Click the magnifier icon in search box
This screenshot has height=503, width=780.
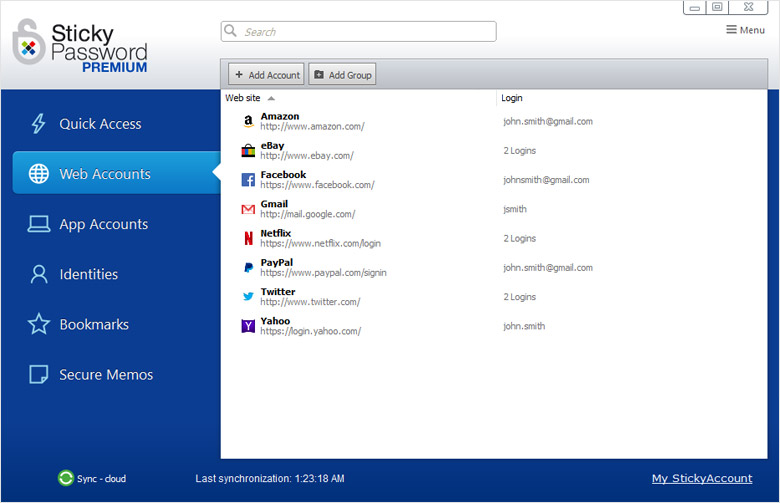click(x=230, y=31)
